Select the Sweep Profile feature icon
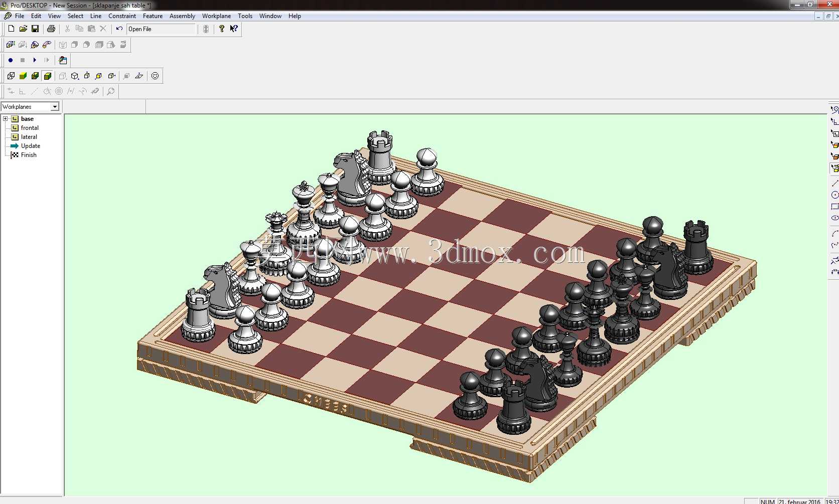 pyautogui.click(x=47, y=45)
